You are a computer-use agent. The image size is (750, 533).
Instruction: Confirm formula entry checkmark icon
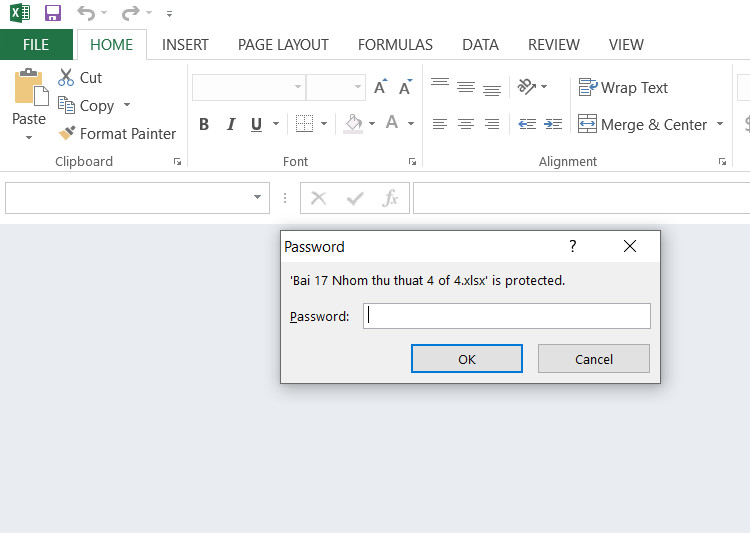pyautogui.click(x=355, y=198)
